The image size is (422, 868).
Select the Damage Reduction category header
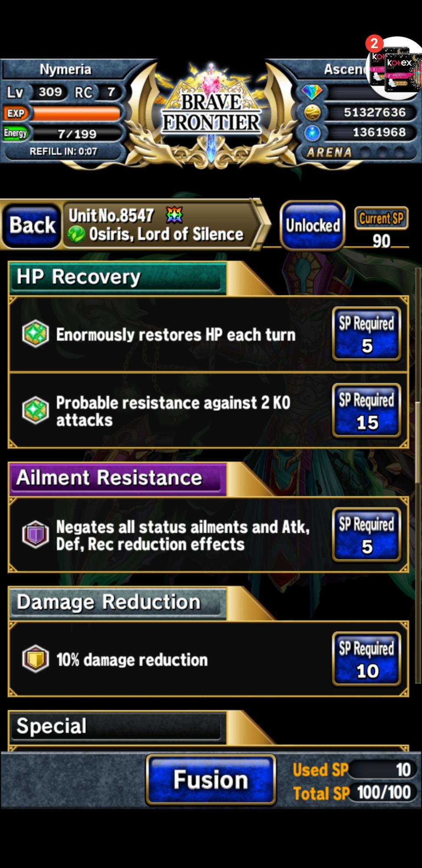click(117, 603)
